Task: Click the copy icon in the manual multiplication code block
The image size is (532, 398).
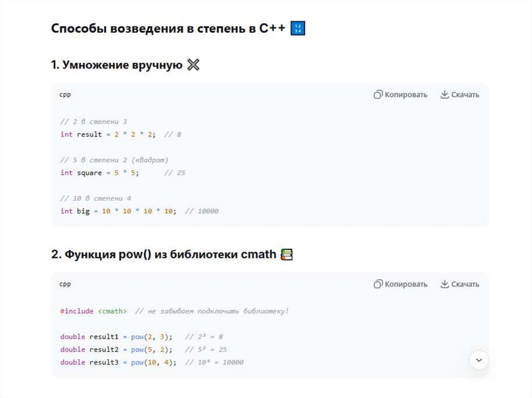Action: (x=378, y=94)
